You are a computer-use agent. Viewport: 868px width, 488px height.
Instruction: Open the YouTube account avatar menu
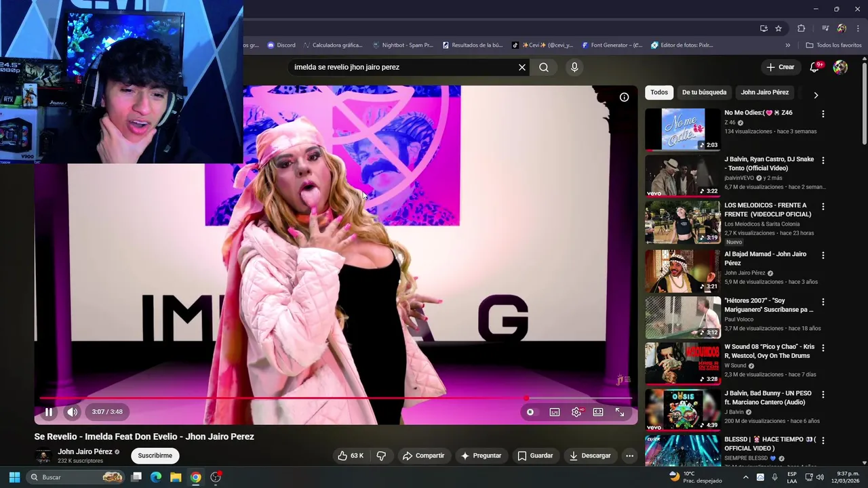840,67
